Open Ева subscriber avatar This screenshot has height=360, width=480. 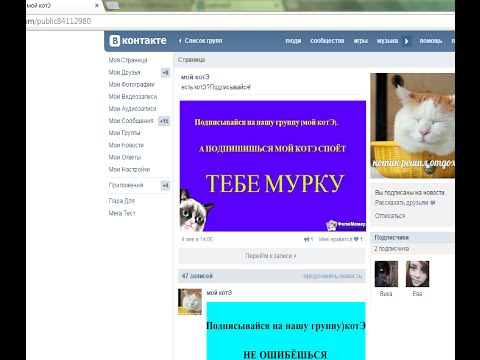click(417, 274)
